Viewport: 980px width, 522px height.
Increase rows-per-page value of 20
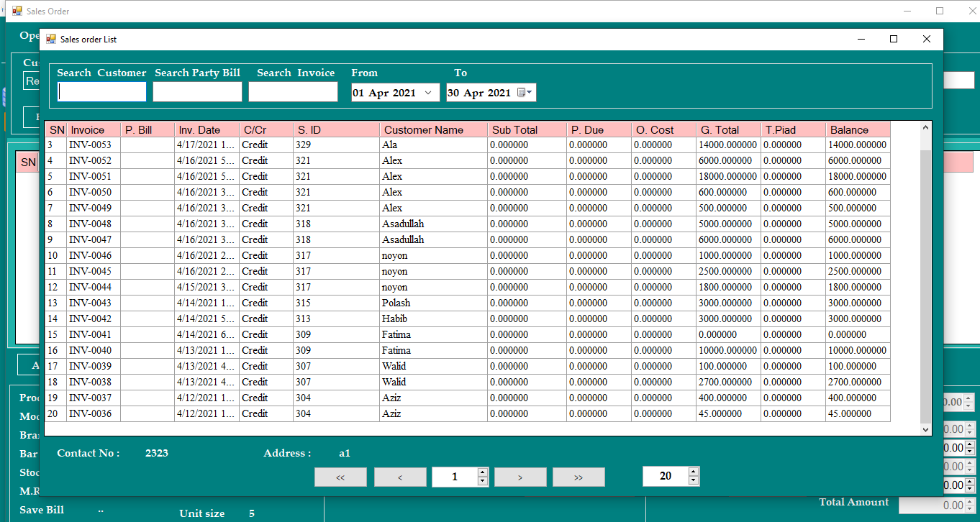694,472
